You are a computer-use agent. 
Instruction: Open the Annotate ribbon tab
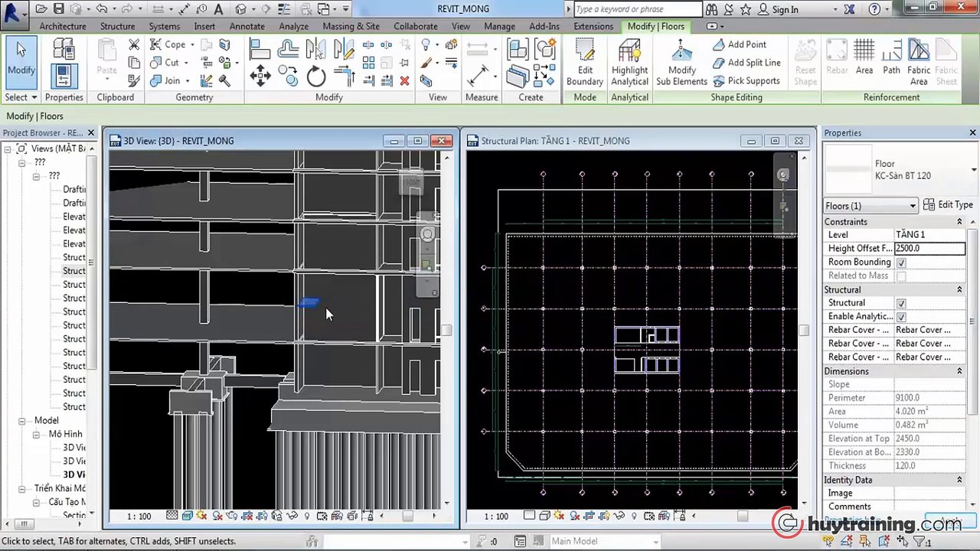coord(247,26)
